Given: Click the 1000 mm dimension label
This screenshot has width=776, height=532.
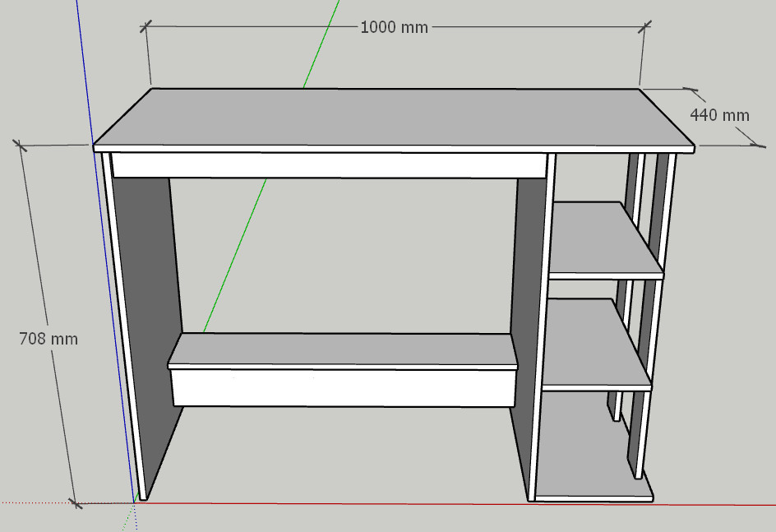Looking at the screenshot, I should tap(394, 27).
